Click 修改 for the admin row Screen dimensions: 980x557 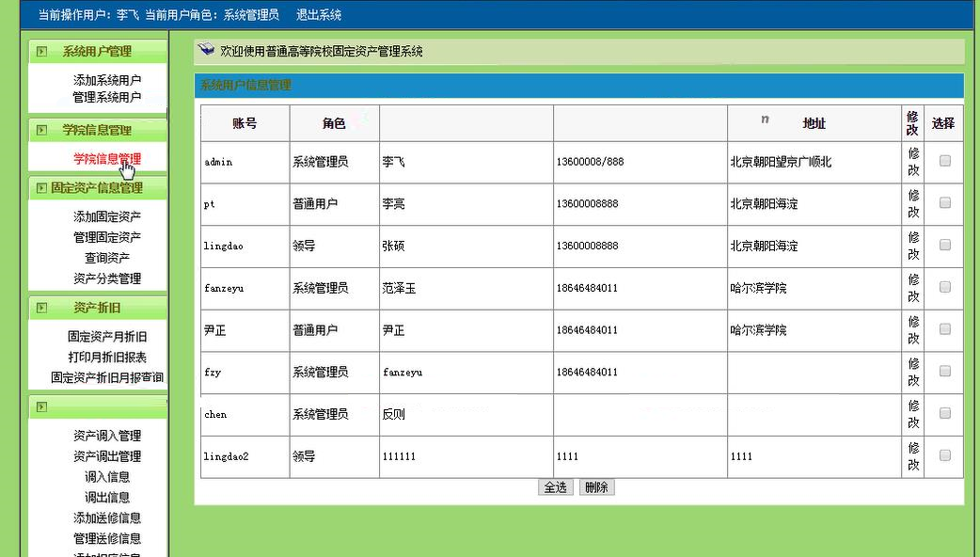point(913,161)
